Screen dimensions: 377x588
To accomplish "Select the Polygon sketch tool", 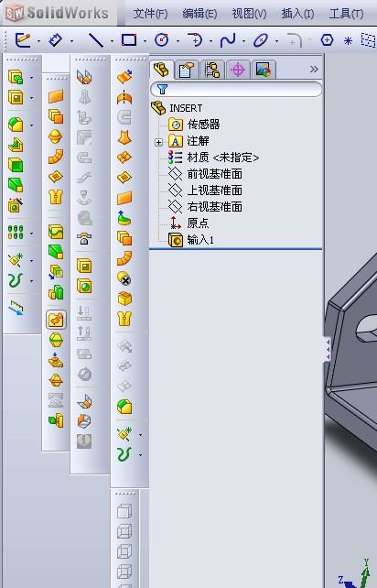I will pyautogui.click(x=328, y=39).
